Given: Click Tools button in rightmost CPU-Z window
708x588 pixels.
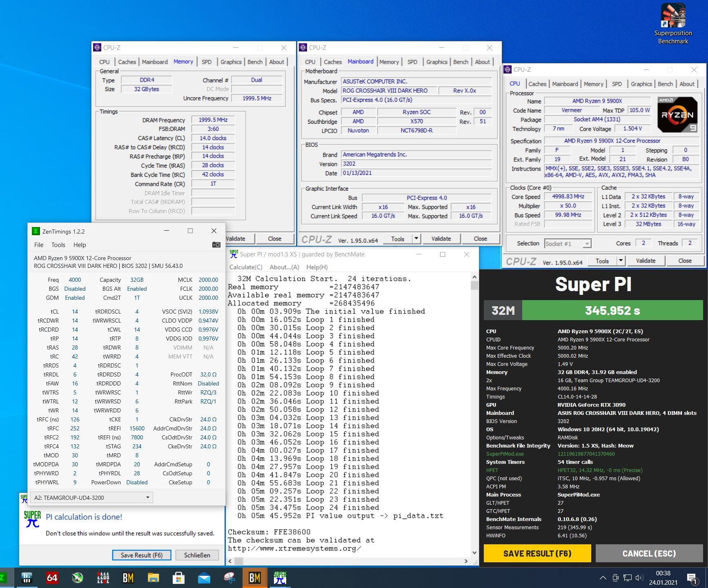Looking at the screenshot, I should pyautogui.click(x=602, y=261).
